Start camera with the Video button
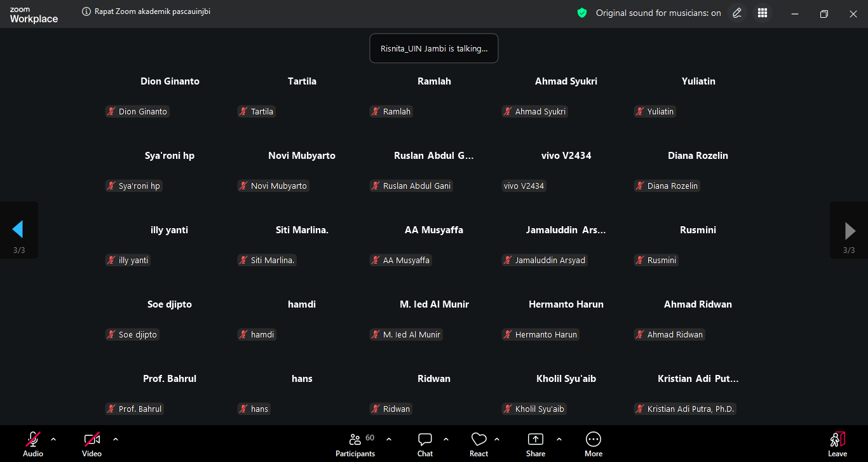 point(92,444)
